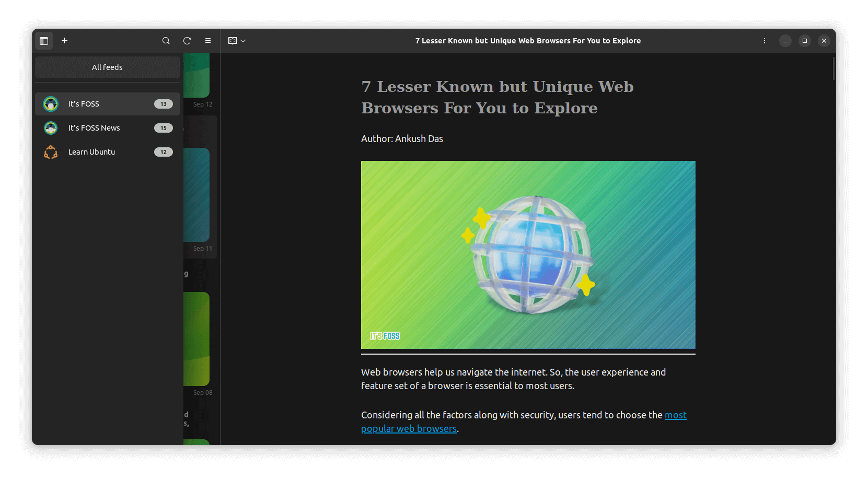Refresh all feeds with the reload icon

click(x=187, y=40)
